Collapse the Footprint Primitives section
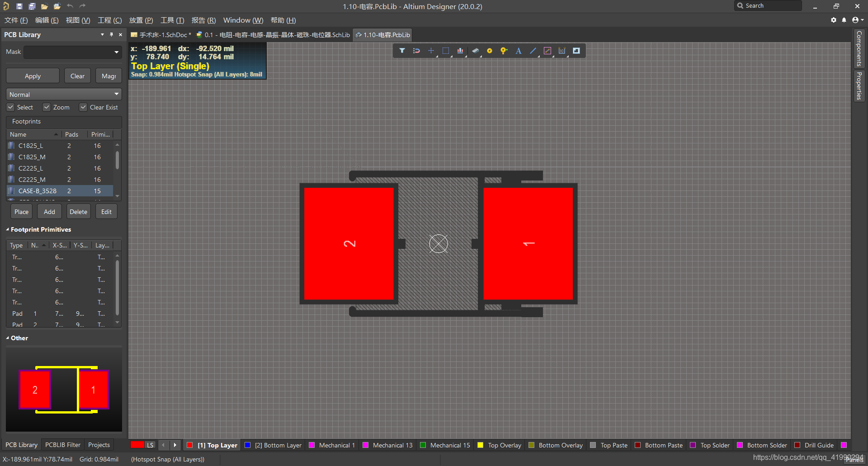 pyautogui.click(x=8, y=229)
